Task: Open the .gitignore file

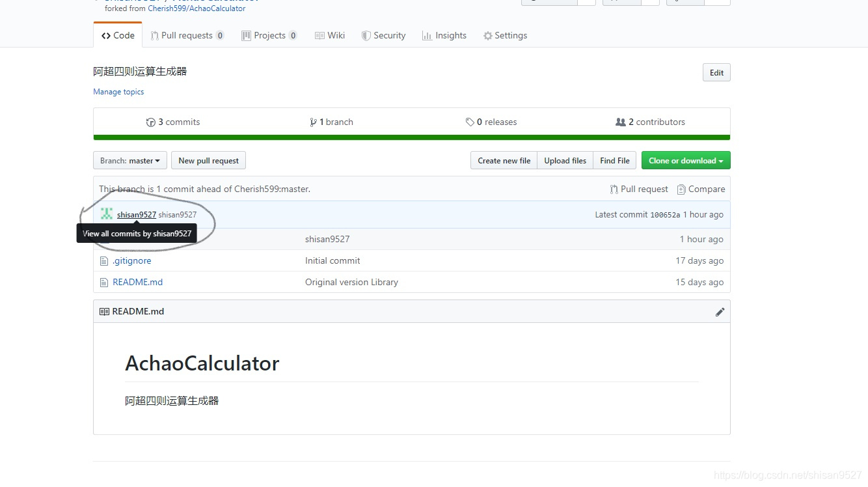Action: [132, 260]
